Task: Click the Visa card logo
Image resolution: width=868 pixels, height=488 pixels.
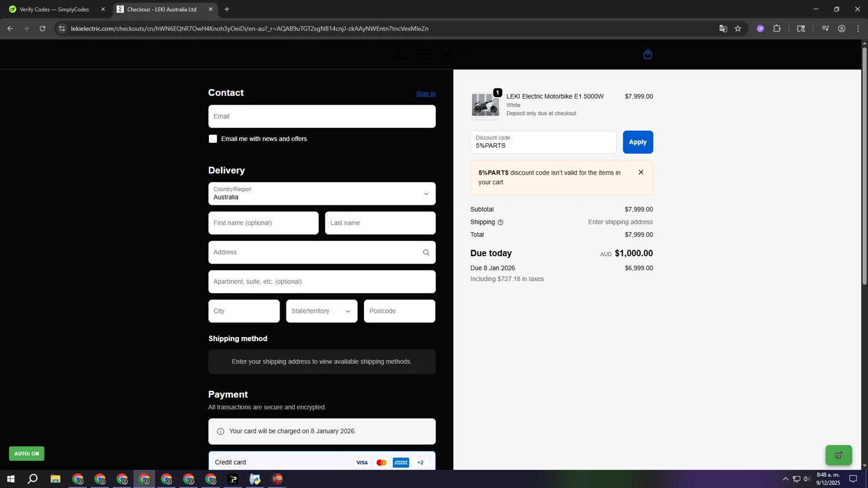Action: [362, 463]
